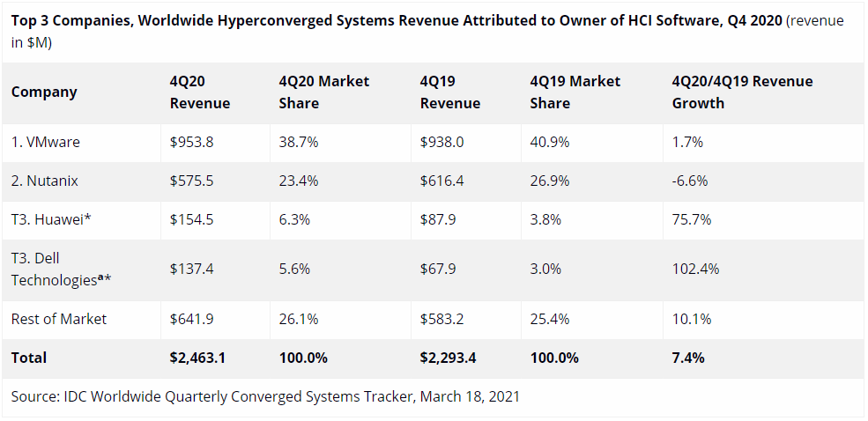Click VMware's 4Q19 revenue $938.0
The height and width of the screenshot is (421, 868).
(x=441, y=142)
